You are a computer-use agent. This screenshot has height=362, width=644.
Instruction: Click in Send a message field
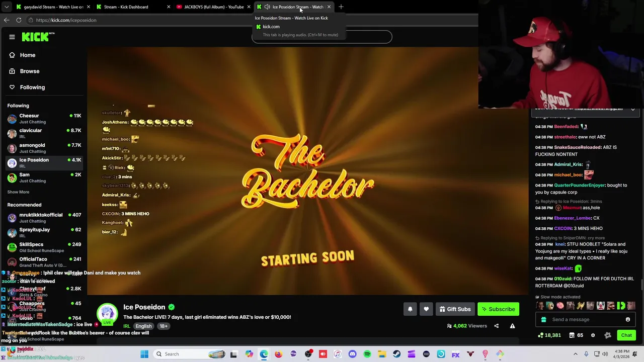pos(586,319)
